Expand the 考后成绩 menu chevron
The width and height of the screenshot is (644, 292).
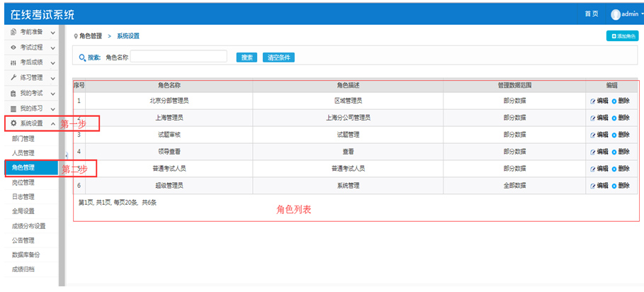53,63
